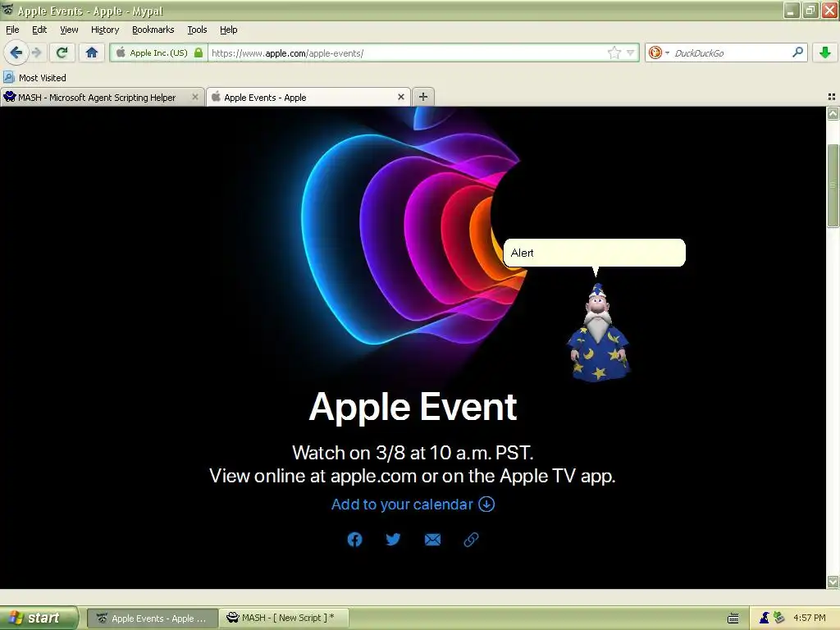This screenshot has width=840, height=630.
Task: Open the Tools menu
Action: click(x=197, y=30)
